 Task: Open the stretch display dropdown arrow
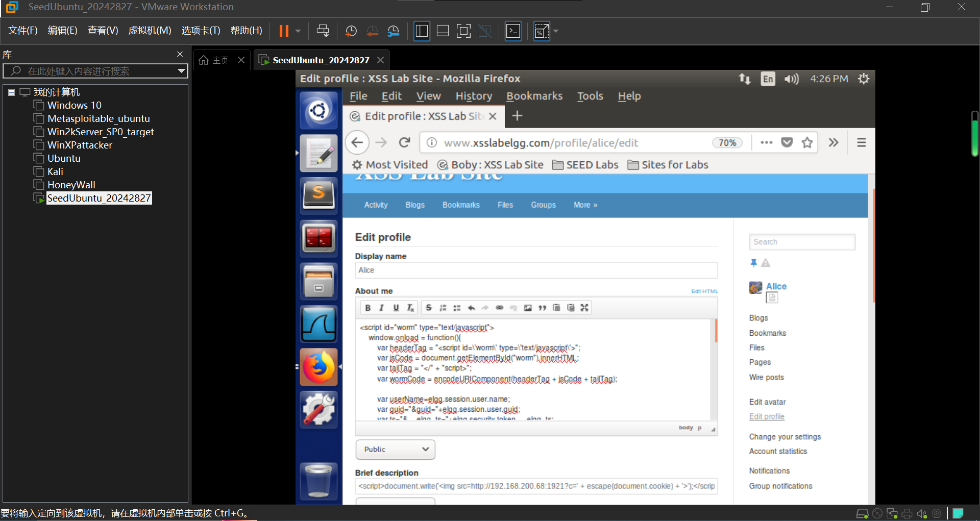coord(556,31)
